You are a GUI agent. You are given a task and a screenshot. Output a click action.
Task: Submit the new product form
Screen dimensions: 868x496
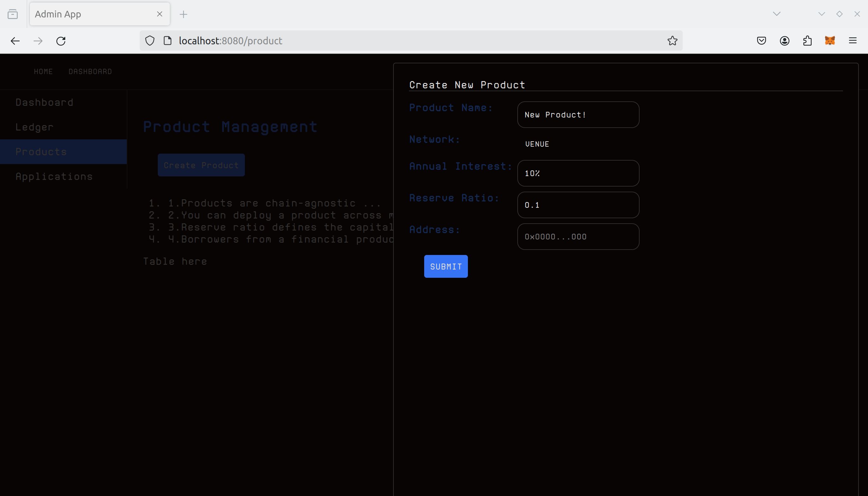(x=446, y=266)
